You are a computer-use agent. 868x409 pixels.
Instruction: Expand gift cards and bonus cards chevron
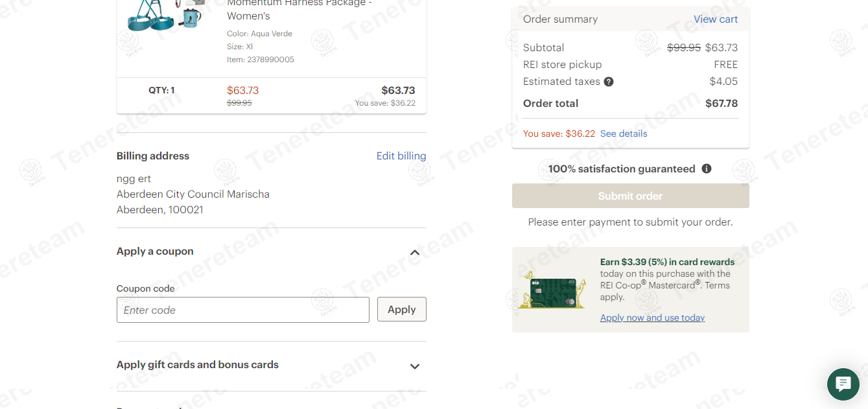pyautogui.click(x=415, y=366)
